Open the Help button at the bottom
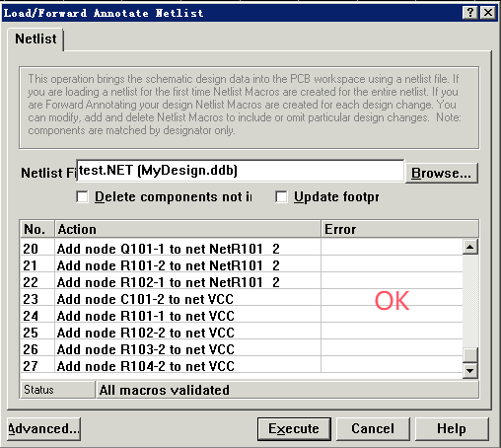The image size is (501, 448). point(452,429)
